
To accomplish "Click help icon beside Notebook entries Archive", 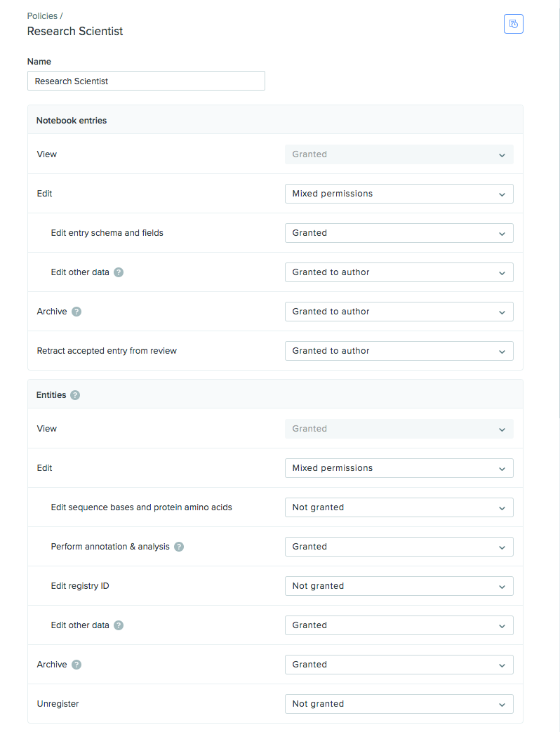I will tap(76, 312).
